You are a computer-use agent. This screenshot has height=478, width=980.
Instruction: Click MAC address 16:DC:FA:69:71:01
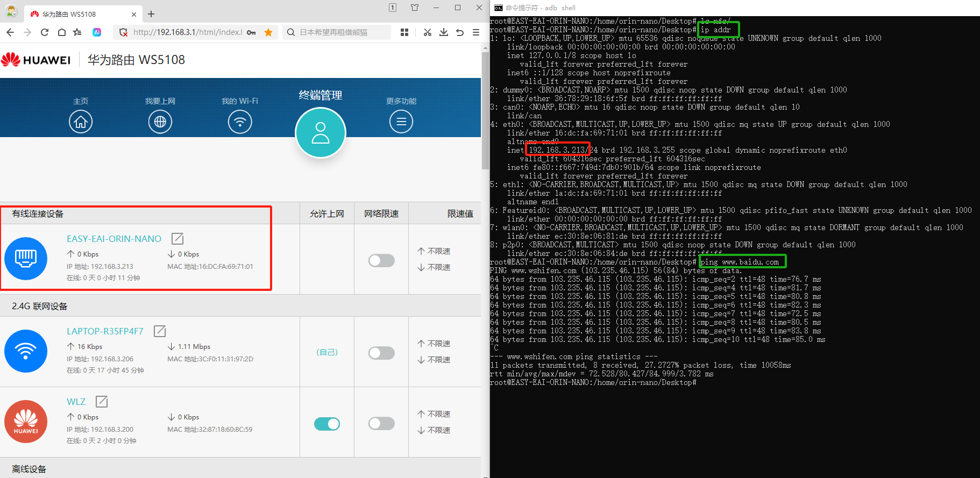tap(226, 267)
